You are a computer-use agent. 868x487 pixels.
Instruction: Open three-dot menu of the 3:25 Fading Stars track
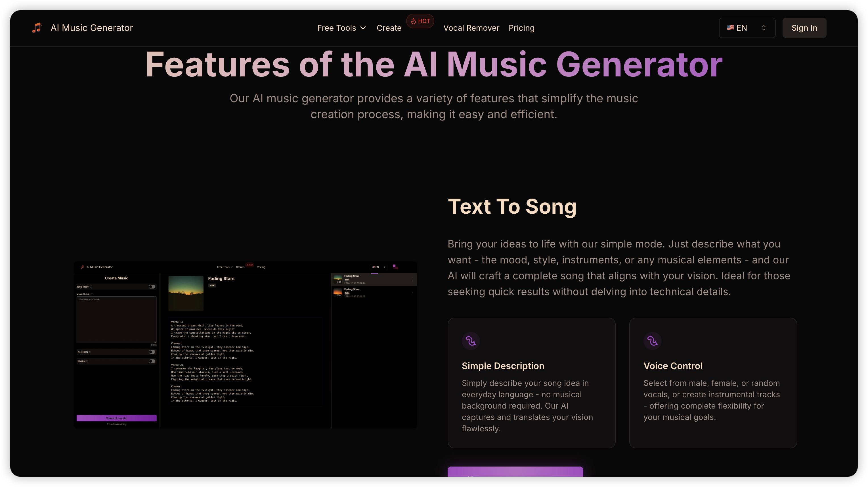pos(413,279)
